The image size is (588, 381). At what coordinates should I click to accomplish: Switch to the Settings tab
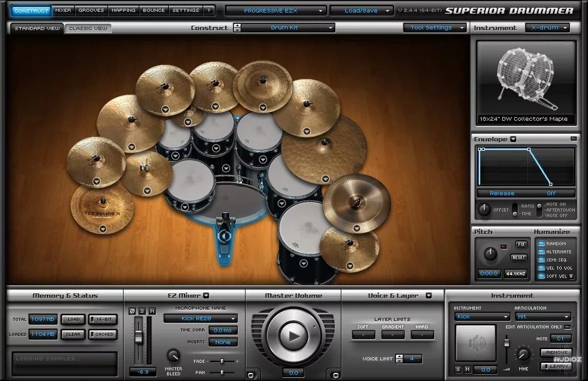186,11
